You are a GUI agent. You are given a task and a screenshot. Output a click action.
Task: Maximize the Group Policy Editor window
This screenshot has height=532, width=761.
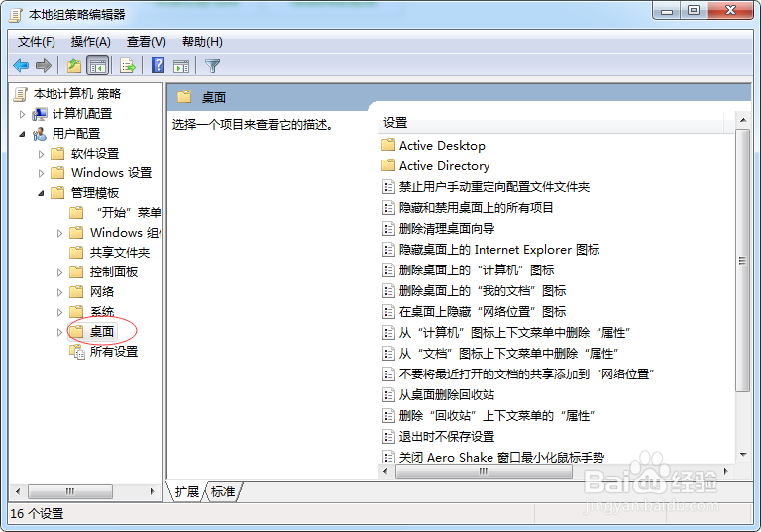pos(694,10)
